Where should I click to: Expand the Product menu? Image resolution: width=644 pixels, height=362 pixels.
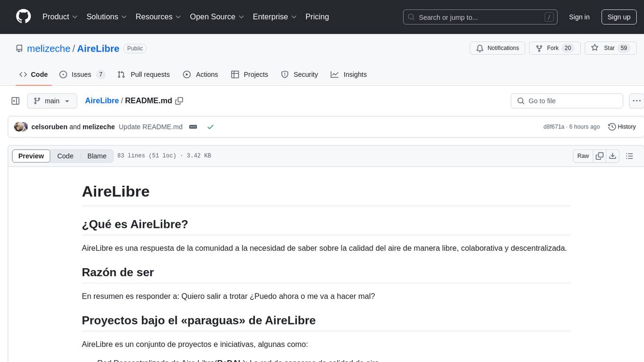click(x=60, y=17)
